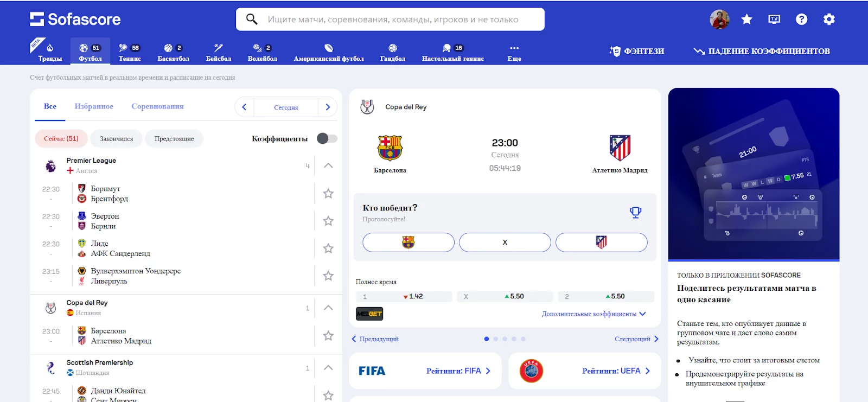
Task: Vote for Барселона to win
Action: tap(409, 243)
